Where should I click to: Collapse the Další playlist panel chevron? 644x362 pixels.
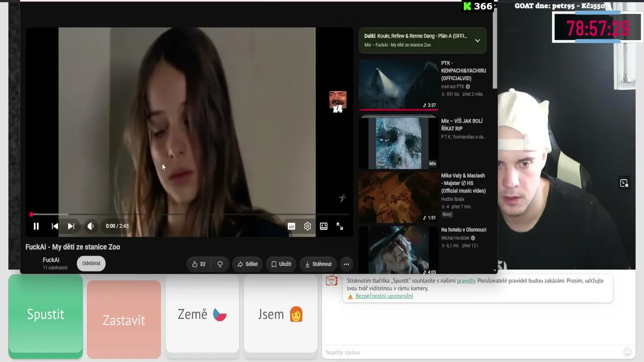477,40
